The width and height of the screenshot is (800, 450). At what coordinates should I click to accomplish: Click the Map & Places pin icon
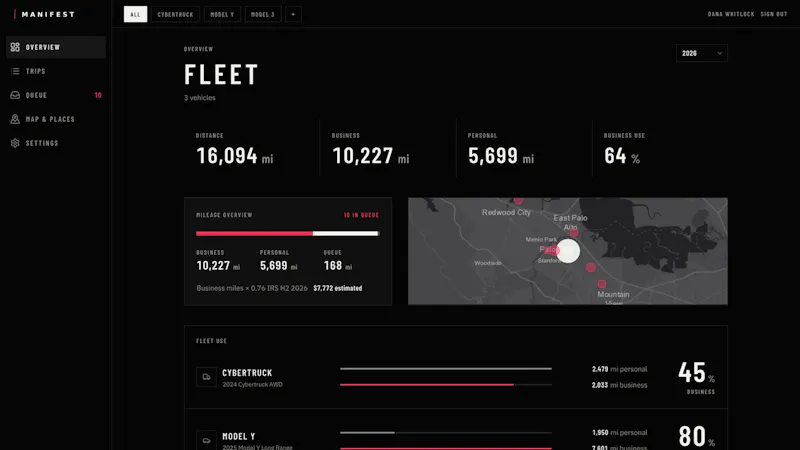15,119
